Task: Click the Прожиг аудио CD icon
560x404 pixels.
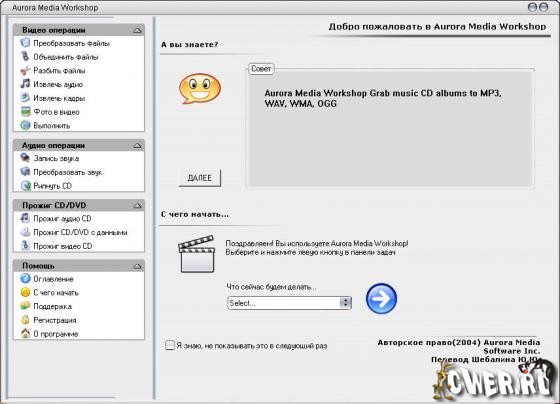Action: [25, 218]
